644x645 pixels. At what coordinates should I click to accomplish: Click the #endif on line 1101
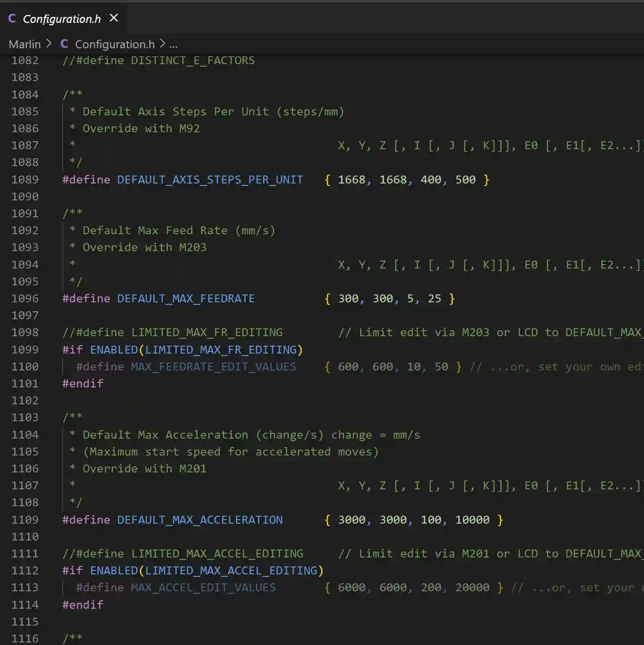83,383
